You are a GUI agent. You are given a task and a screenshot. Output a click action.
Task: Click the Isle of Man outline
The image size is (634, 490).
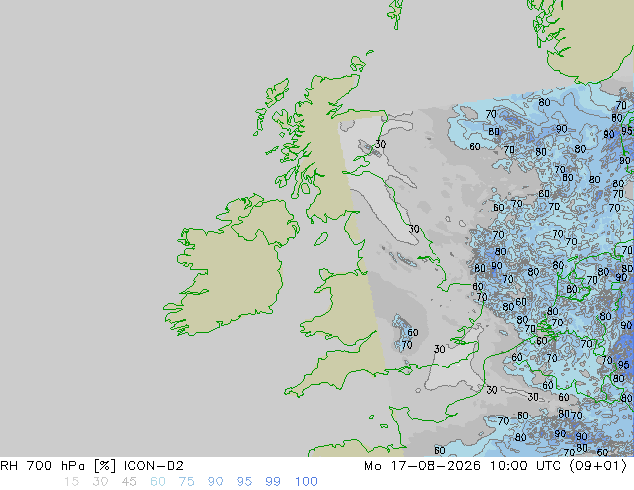(x=321, y=239)
